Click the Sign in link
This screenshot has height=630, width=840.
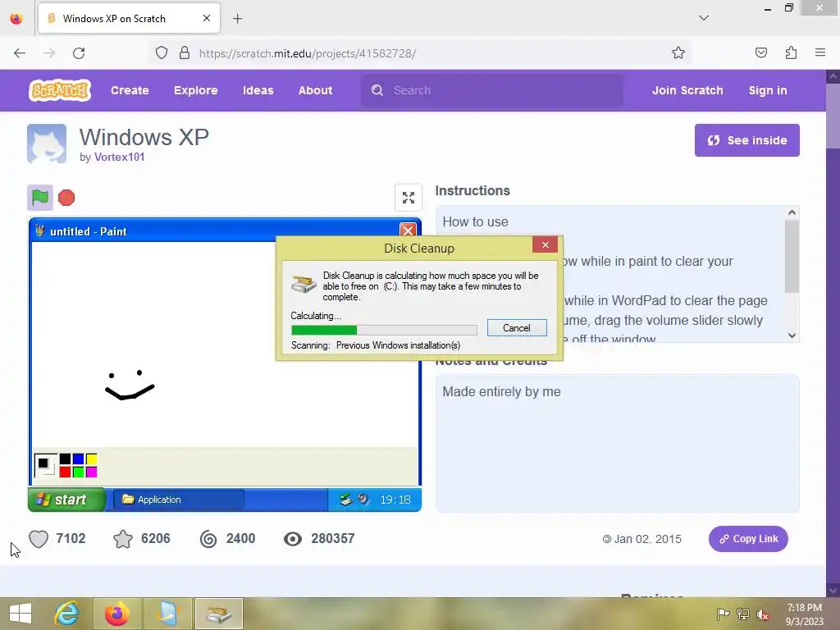768,90
